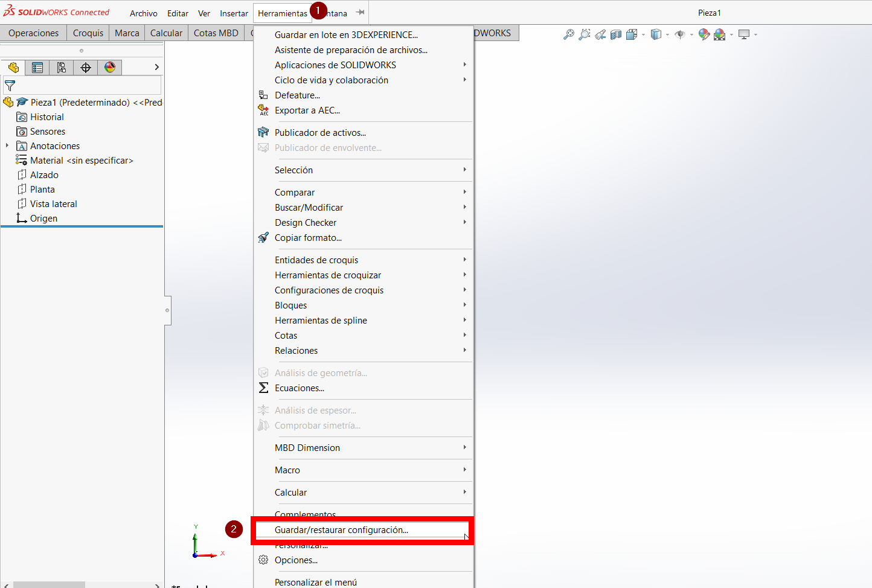The width and height of the screenshot is (872, 588).
Task: Open the ConfigurationManager tab icon
Action: pyautogui.click(x=62, y=68)
